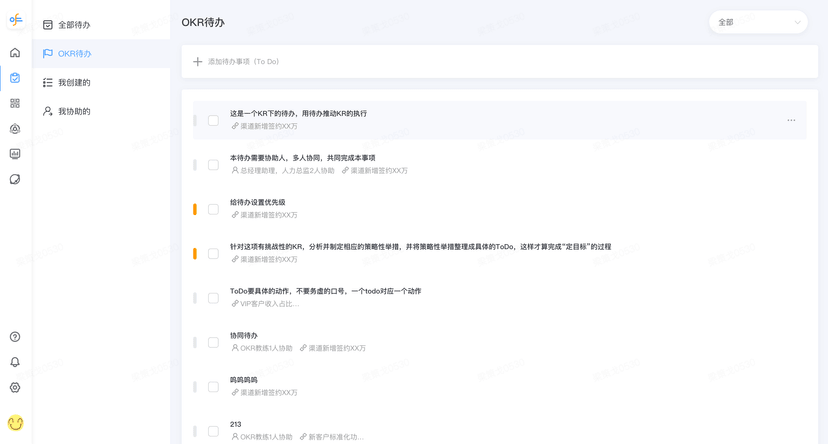The width and height of the screenshot is (828, 444).
Task: Open the notifications bell icon
Action: pyautogui.click(x=15, y=362)
